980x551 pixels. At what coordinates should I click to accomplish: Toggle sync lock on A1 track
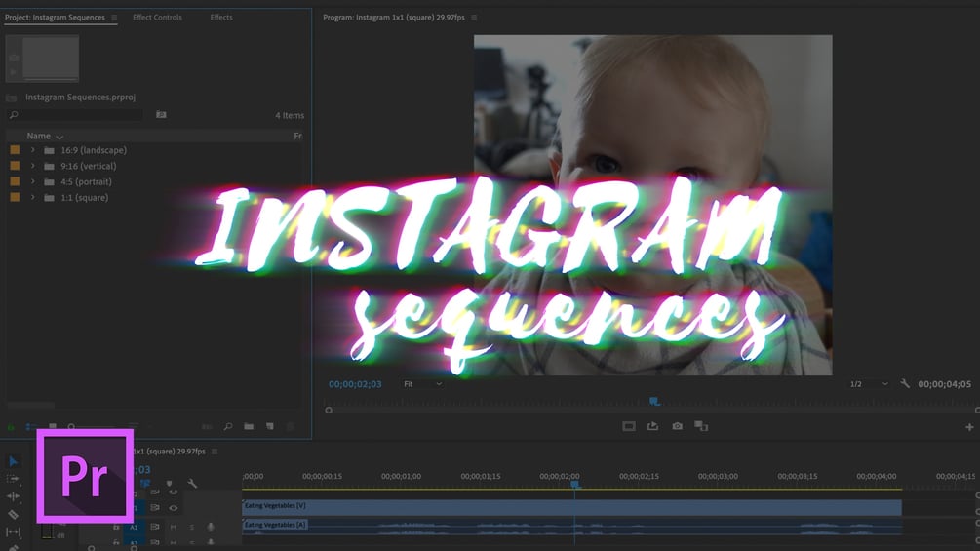[x=154, y=528]
